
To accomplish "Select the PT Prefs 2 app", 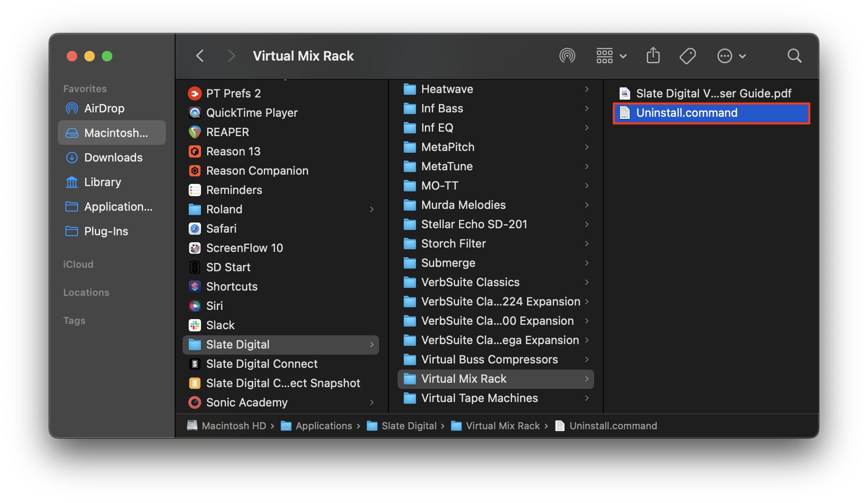I will coord(281,93).
